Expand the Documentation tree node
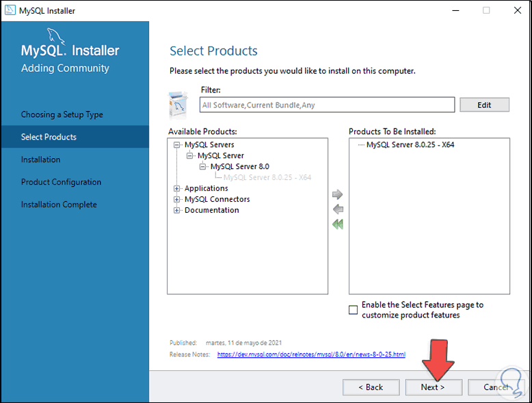The image size is (532, 403). click(176, 211)
